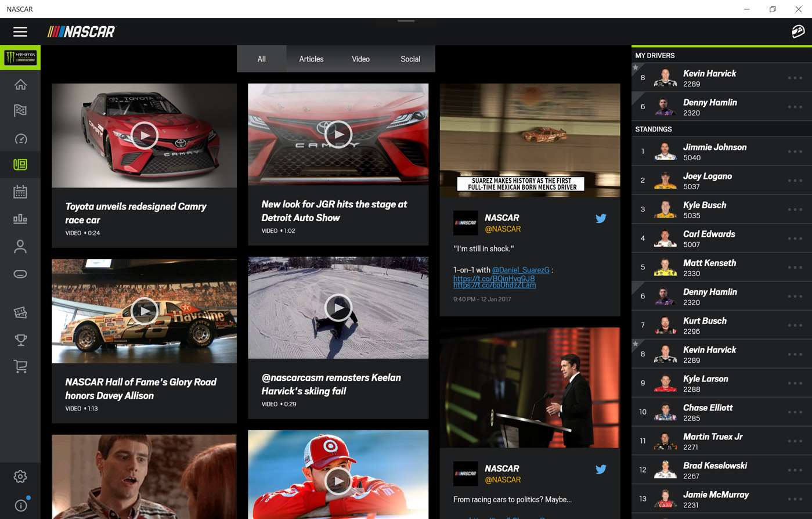The width and height of the screenshot is (812, 519).
Task: Open Settings gear in the sidebar
Action: [x=20, y=477]
